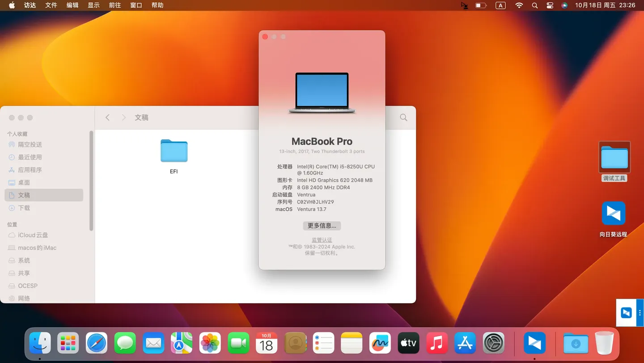This screenshot has height=363, width=644.
Task: Click the search icon in Finder toolbar
Action: point(403,117)
